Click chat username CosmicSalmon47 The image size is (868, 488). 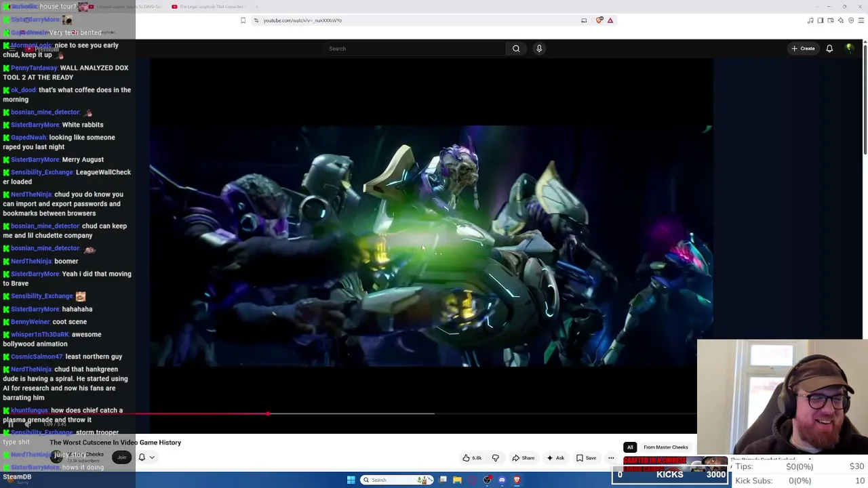coord(37,357)
